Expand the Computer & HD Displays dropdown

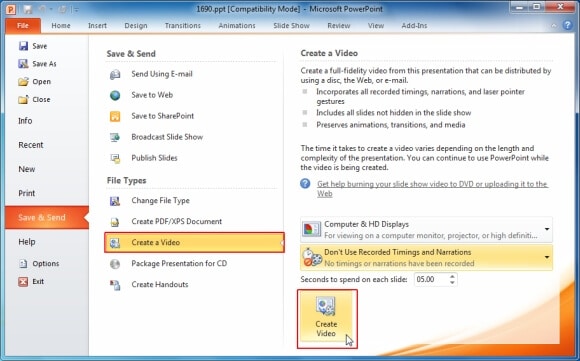[547, 229]
